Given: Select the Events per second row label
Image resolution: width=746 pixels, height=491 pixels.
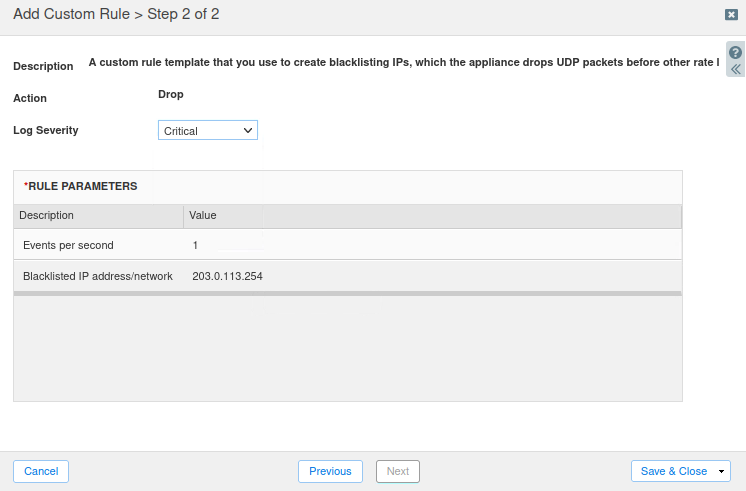Looking at the screenshot, I should [68, 245].
